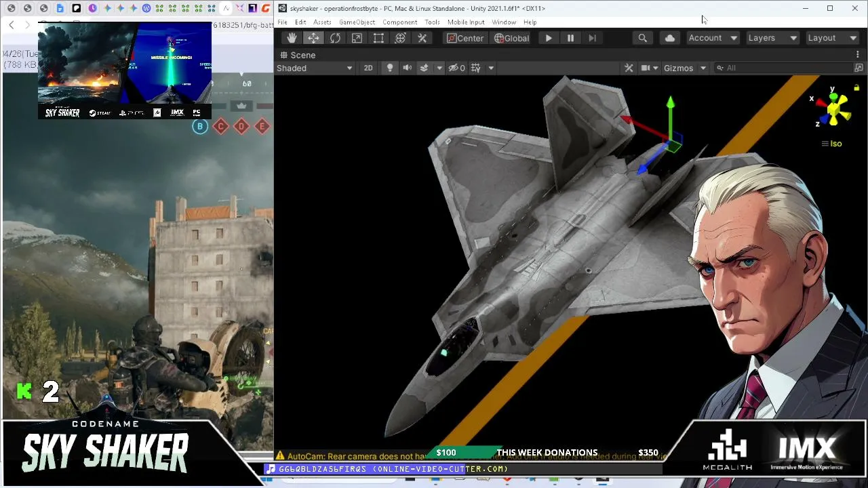This screenshot has height=488, width=868.
Task: Open the Edit menu in Unity
Action: pyautogui.click(x=300, y=22)
